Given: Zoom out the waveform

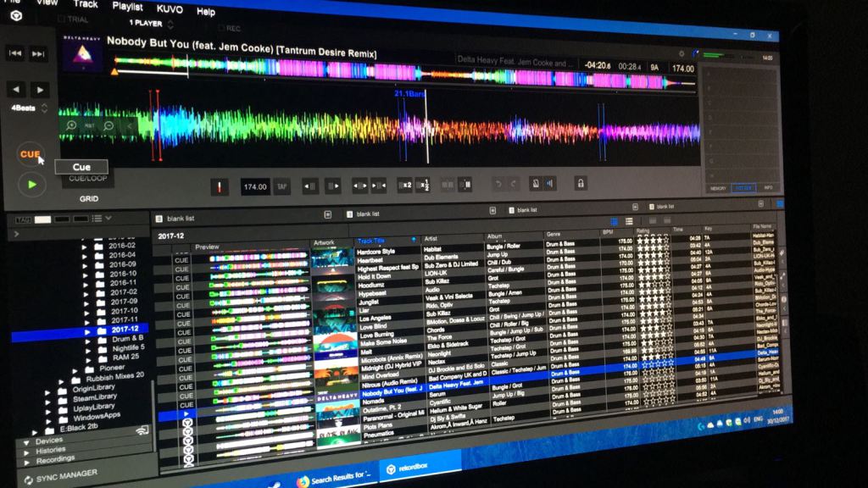Looking at the screenshot, I should [108, 126].
